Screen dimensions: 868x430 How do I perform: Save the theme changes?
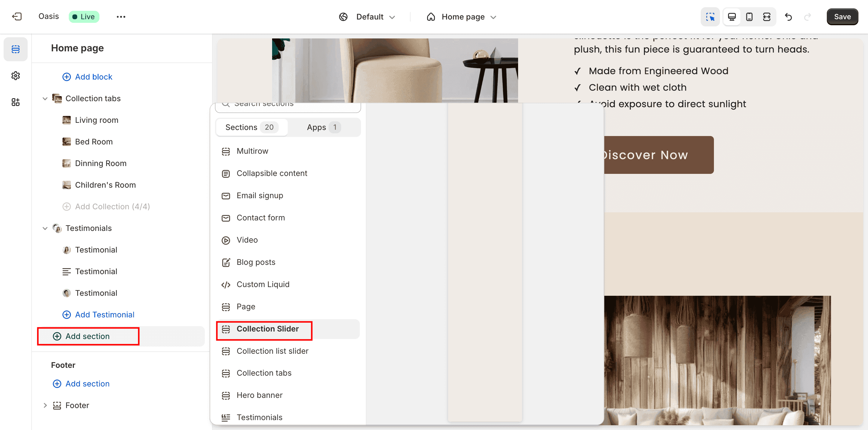point(842,17)
